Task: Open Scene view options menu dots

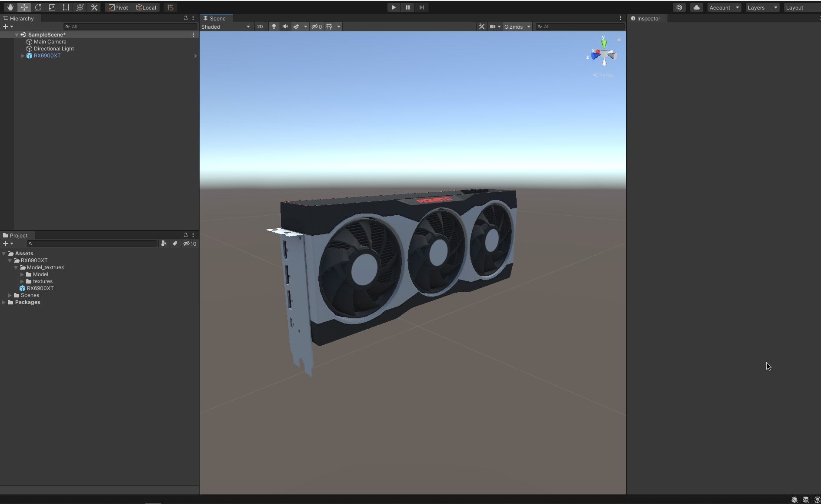Action: click(x=621, y=18)
